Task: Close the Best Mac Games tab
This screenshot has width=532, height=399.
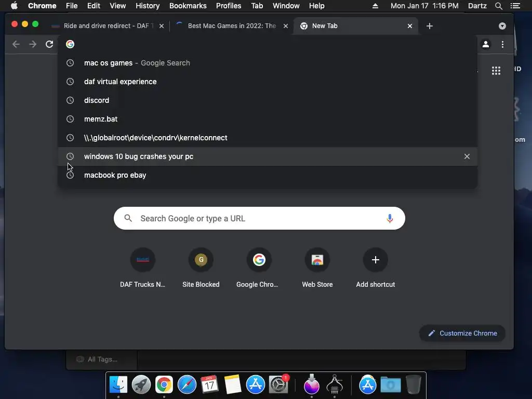Action: pyautogui.click(x=286, y=26)
